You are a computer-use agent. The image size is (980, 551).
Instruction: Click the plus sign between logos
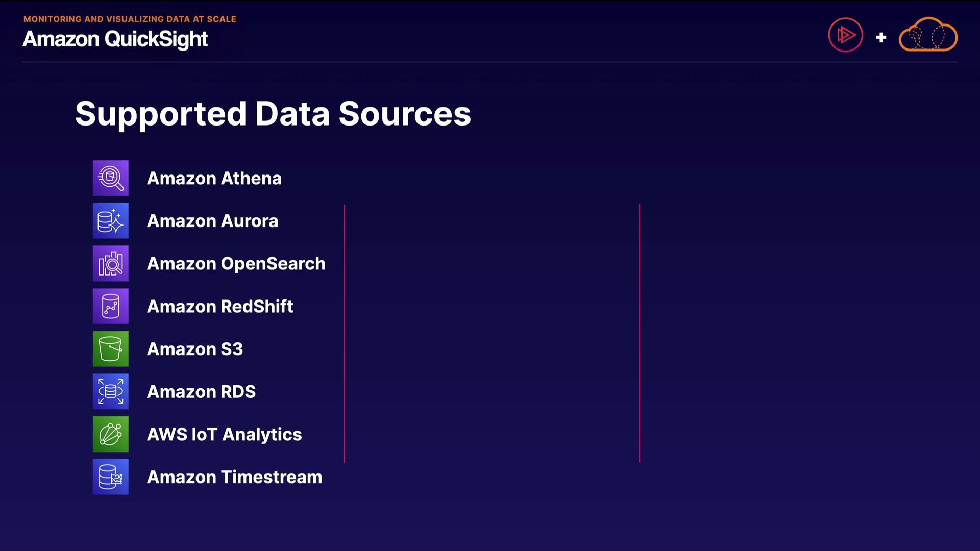(x=881, y=37)
